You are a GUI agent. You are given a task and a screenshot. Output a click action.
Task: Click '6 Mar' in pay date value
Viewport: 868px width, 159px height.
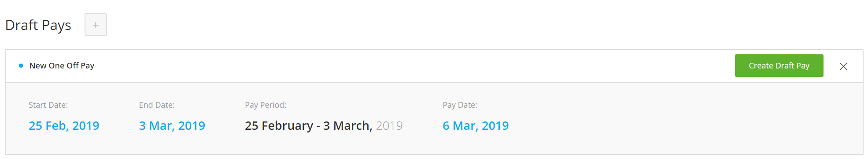[461, 126]
